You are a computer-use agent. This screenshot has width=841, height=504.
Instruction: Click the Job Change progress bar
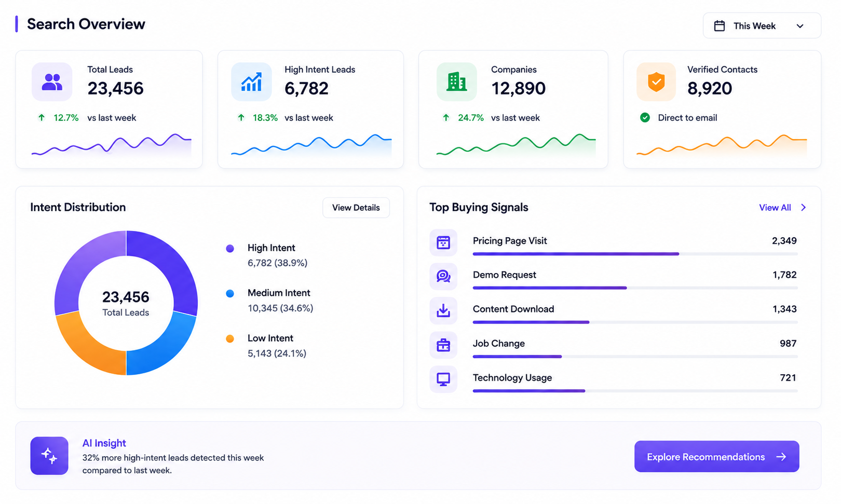tap(635, 357)
